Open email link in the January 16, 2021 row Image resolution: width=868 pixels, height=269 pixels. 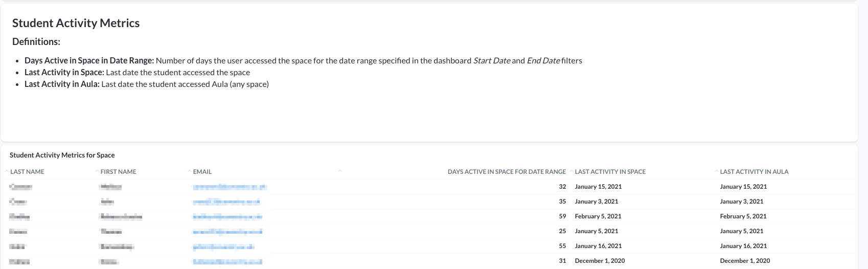[x=223, y=246]
